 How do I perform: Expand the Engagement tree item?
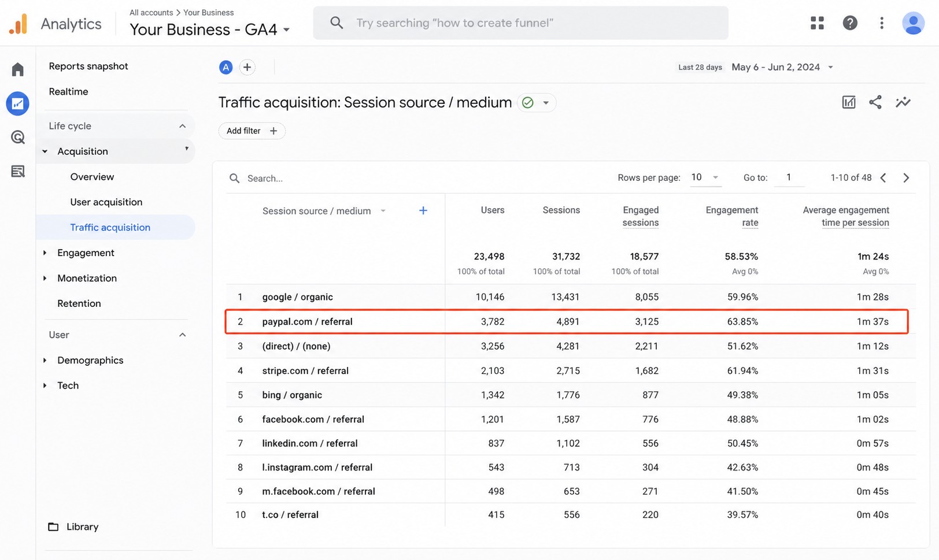pos(45,253)
